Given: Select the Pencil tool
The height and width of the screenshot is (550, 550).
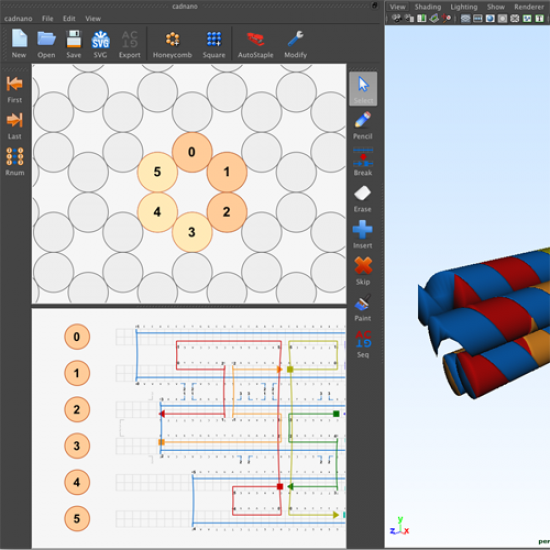Looking at the screenshot, I should (363, 125).
